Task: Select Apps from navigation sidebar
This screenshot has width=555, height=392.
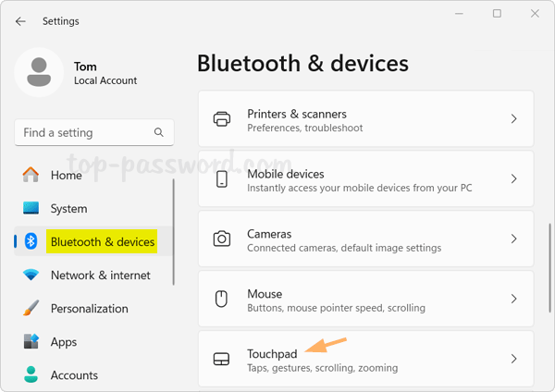Action: (x=64, y=341)
